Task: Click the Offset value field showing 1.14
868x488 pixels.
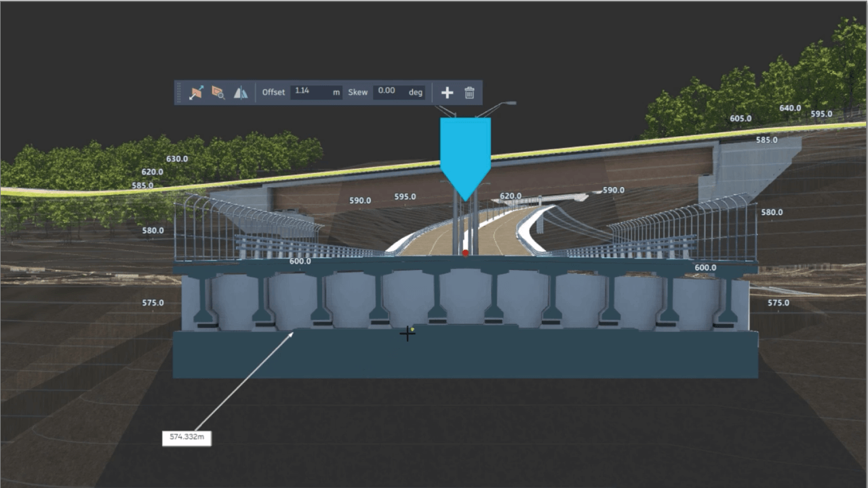Action: pos(316,92)
